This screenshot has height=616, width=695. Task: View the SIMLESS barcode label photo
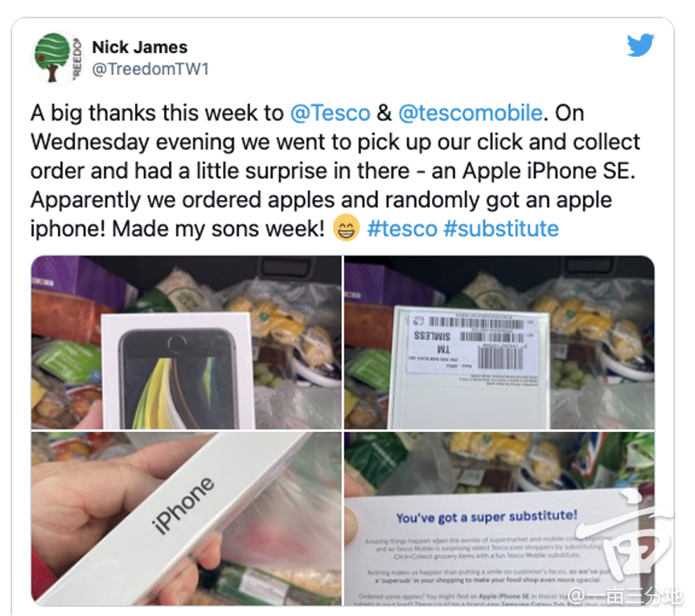tap(499, 342)
